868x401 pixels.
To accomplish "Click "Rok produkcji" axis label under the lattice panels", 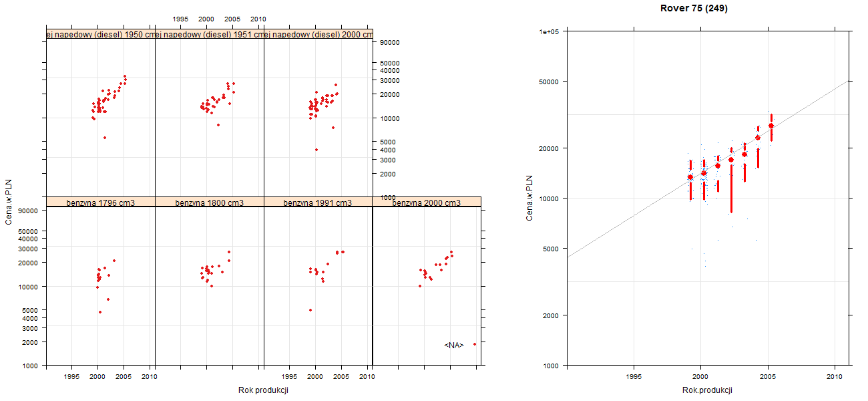I will pyautogui.click(x=263, y=390).
